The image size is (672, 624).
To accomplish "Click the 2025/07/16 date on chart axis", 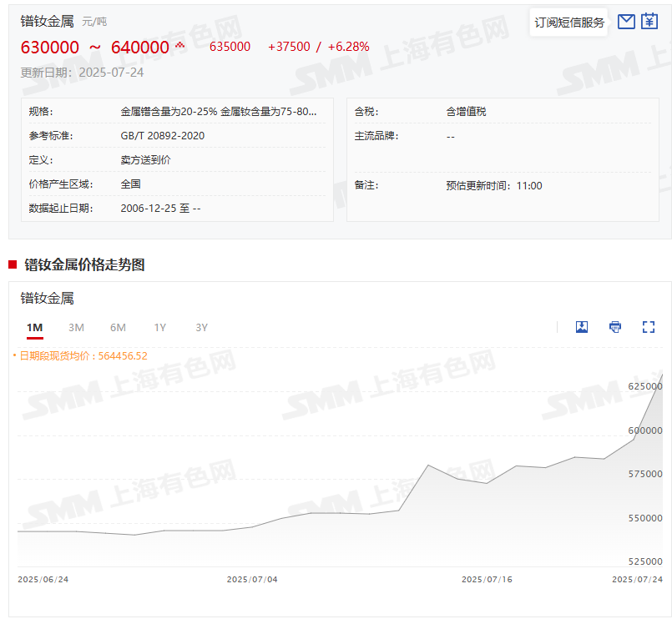I will pos(486,579).
